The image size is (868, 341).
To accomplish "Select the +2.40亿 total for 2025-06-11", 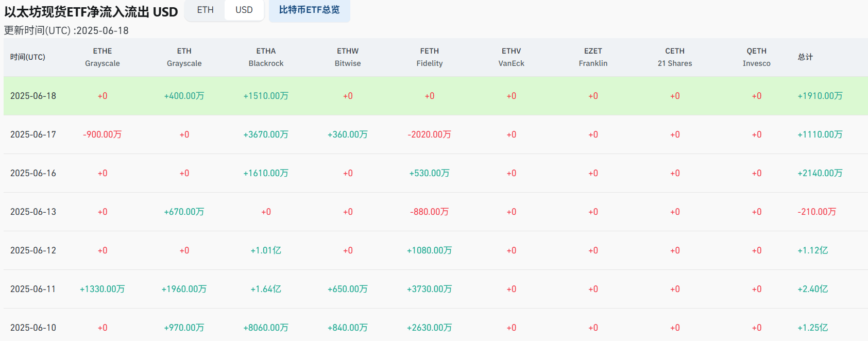I will [x=812, y=289].
